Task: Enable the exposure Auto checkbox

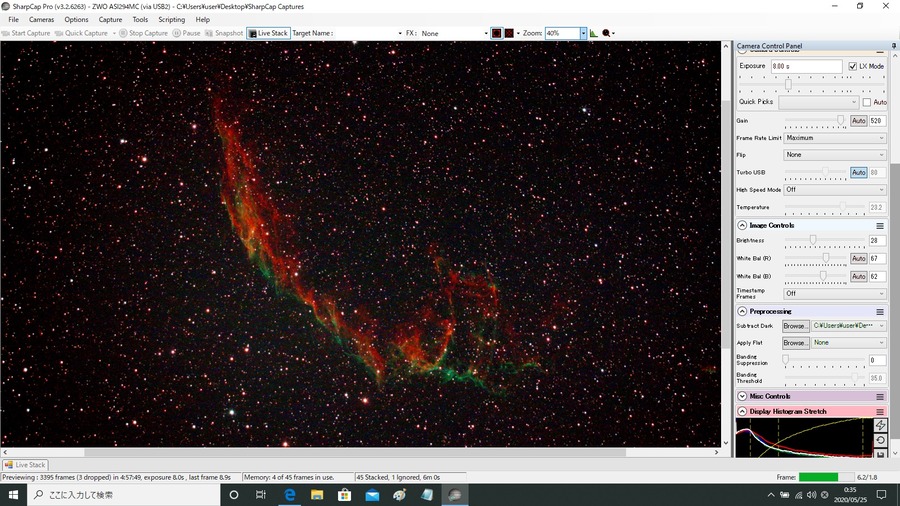Action: pyautogui.click(x=867, y=102)
